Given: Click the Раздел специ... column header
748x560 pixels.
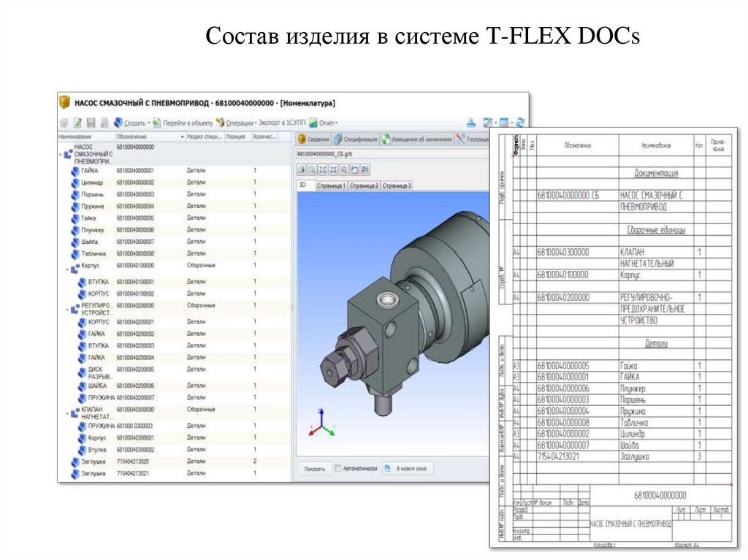Looking at the screenshot, I should pyautogui.click(x=205, y=137).
